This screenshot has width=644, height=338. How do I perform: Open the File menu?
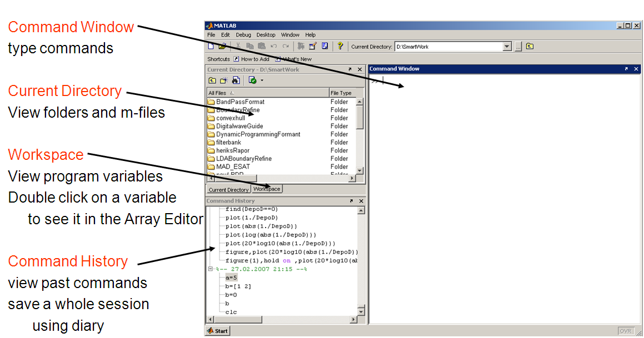pyautogui.click(x=211, y=35)
